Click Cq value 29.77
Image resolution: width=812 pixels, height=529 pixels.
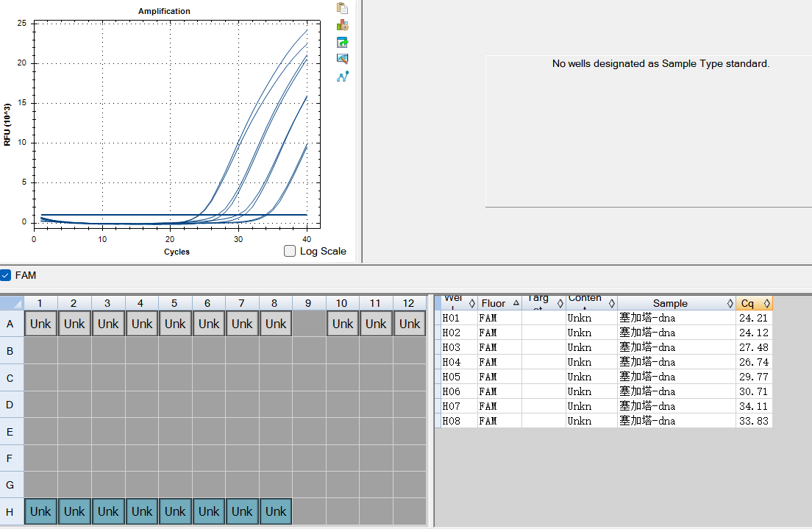(753, 377)
